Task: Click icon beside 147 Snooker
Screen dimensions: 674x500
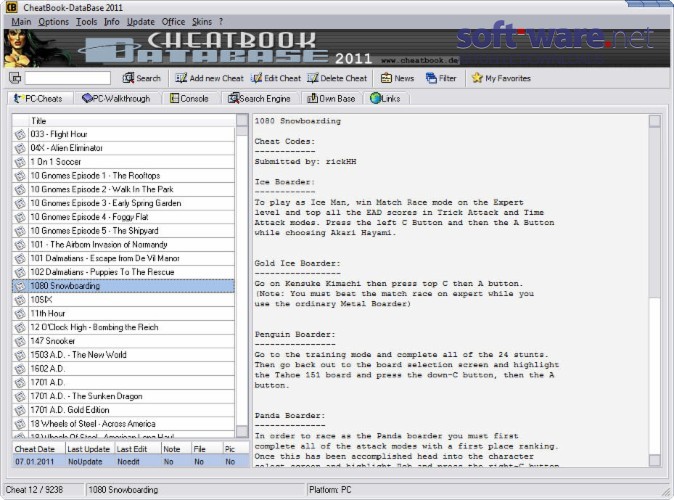Action: point(20,341)
